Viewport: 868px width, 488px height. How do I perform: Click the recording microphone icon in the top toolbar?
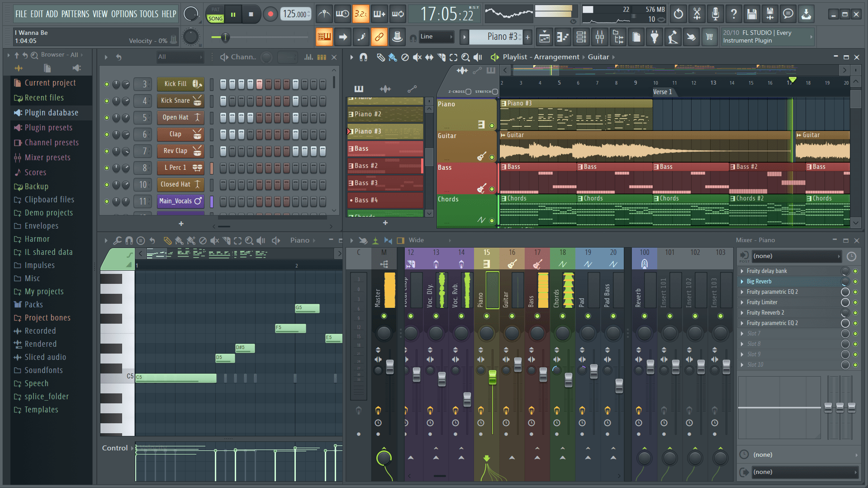715,14
